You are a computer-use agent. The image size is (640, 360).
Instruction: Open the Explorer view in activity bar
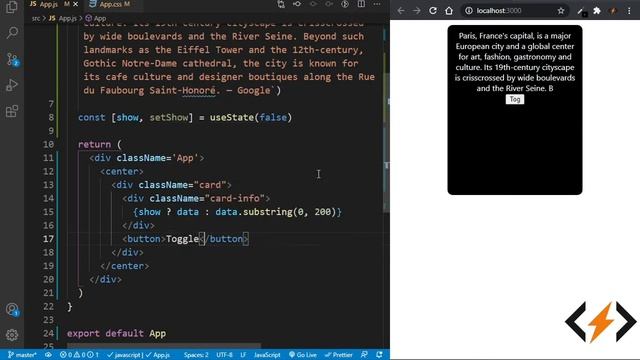tap(12, 7)
